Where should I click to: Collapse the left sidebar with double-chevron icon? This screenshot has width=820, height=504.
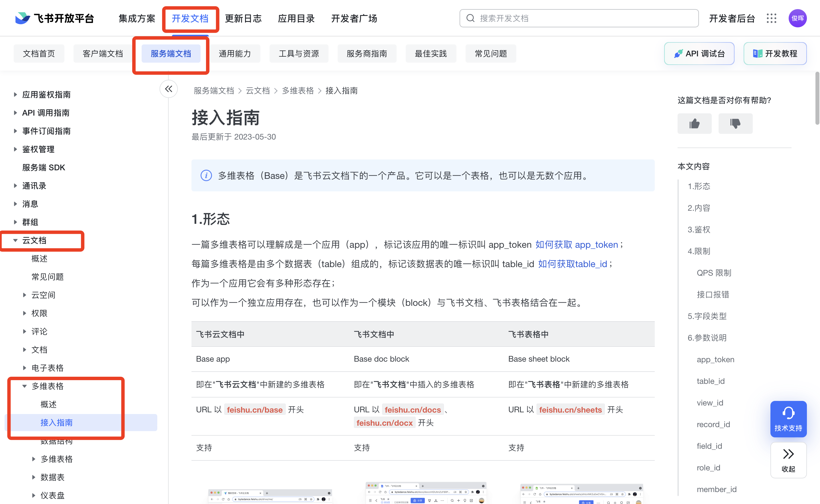(169, 89)
